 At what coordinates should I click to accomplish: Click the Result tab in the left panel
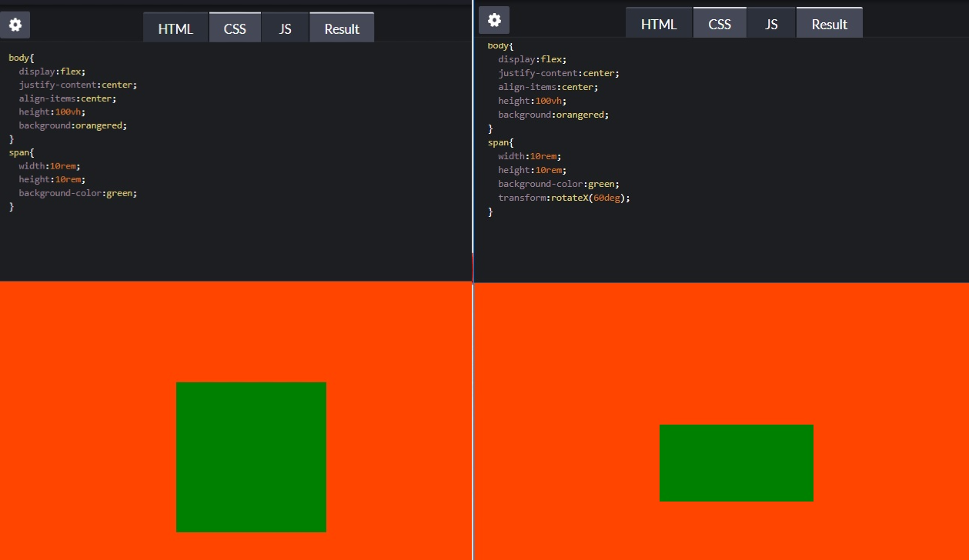[342, 28]
